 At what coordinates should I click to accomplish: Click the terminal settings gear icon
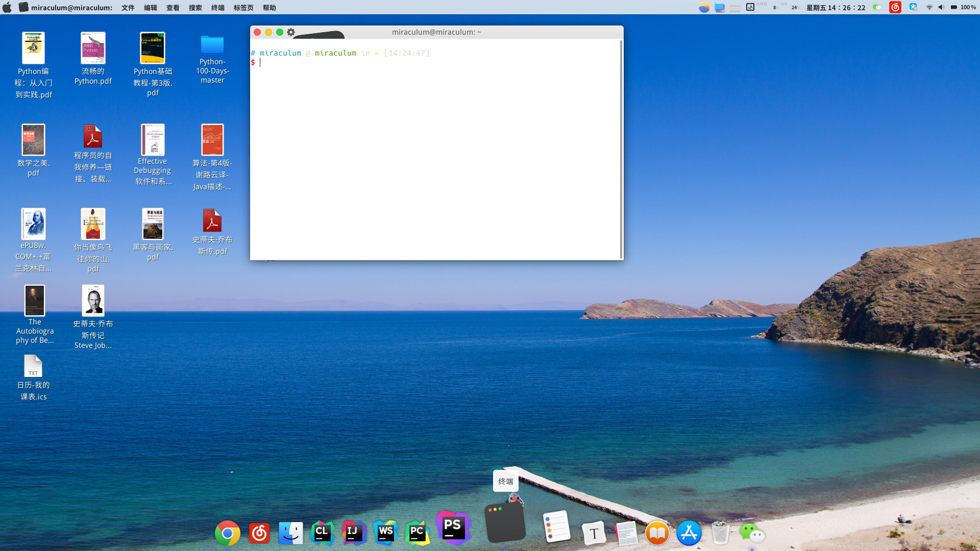click(x=291, y=32)
